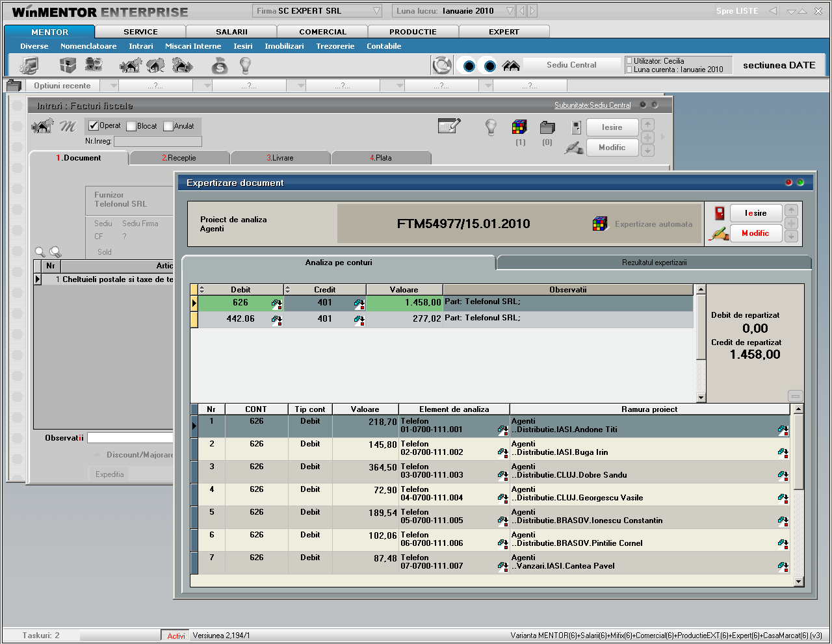Image resolution: width=832 pixels, height=644 pixels.
Task: Open the Optiuni recente dropdown arrow
Action: coord(114,86)
